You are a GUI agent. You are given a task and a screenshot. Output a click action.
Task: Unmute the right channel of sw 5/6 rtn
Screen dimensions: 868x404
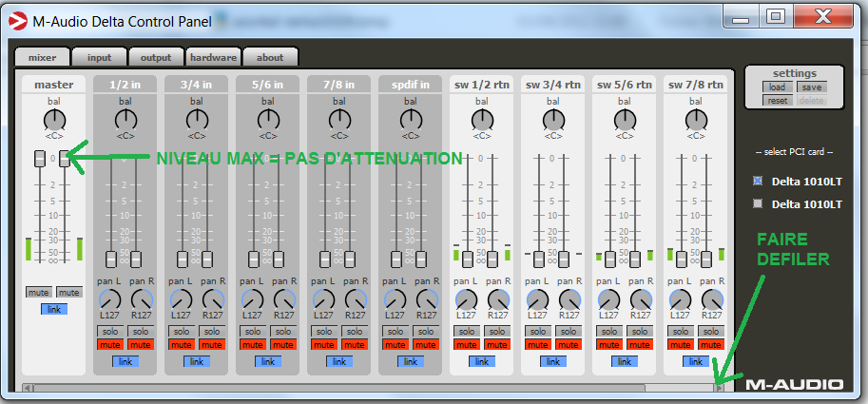click(640, 345)
